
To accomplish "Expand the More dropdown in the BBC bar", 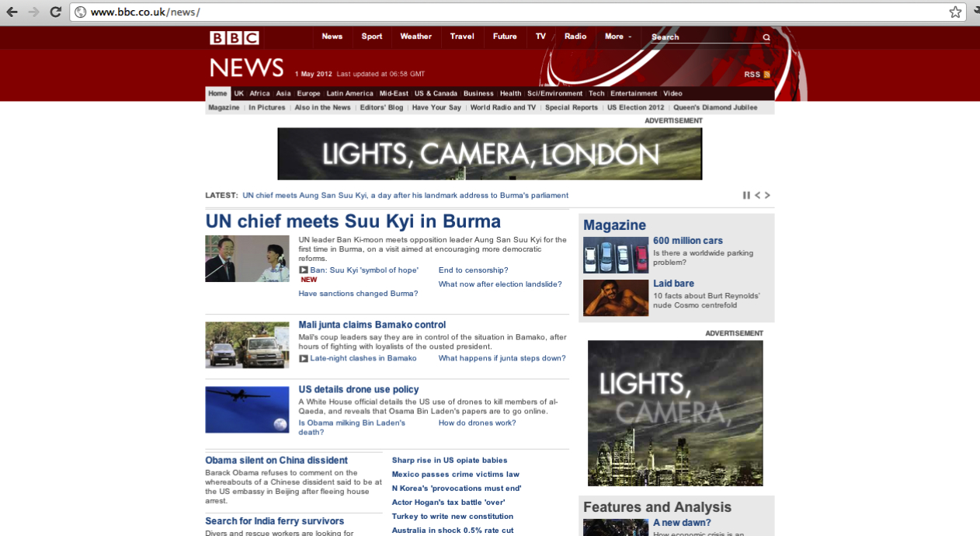I will click(618, 37).
